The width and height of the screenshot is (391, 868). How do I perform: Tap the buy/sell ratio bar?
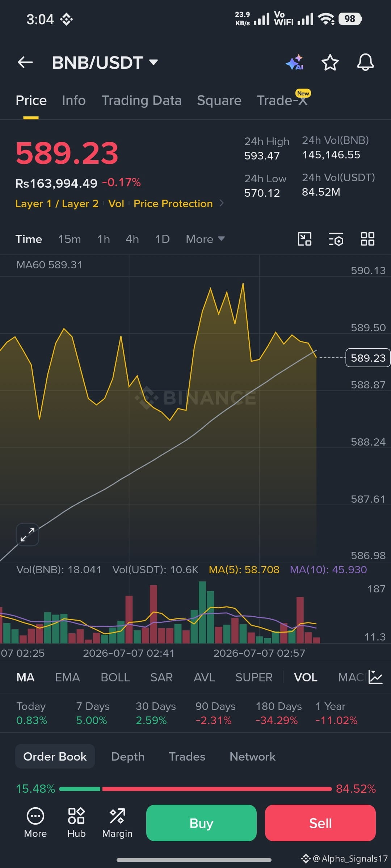(195, 789)
